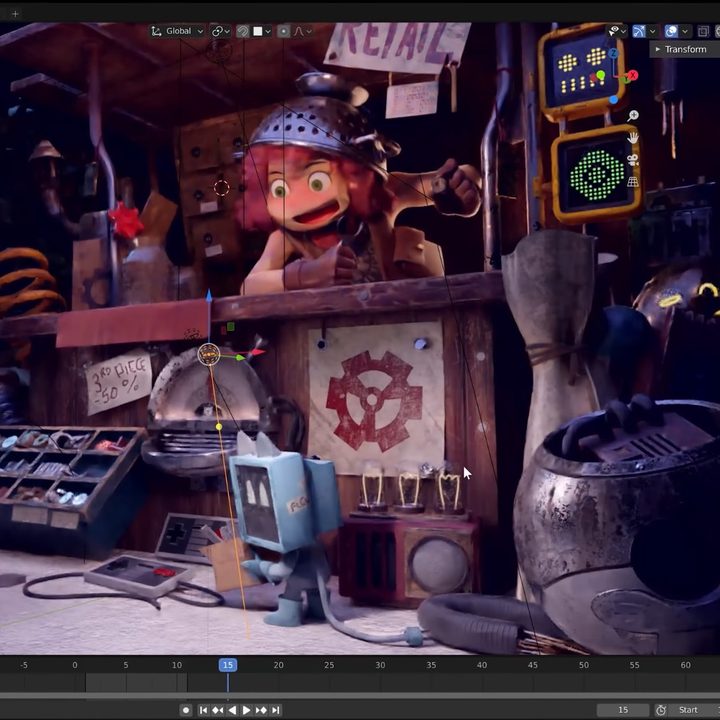Toggle auto keying record button
The image size is (720, 720).
(x=186, y=710)
